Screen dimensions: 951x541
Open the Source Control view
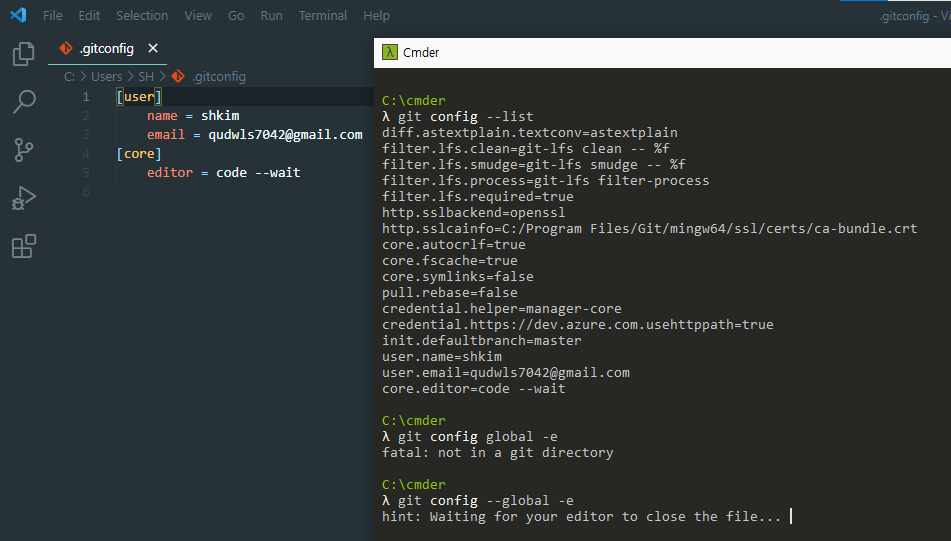[x=24, y=150]
